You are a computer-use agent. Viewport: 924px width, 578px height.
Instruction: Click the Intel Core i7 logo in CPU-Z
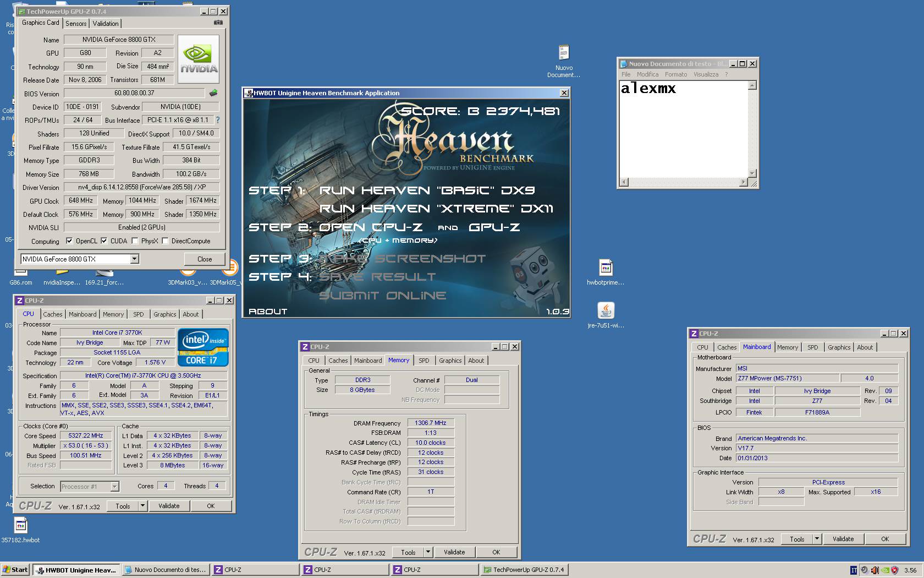(203, 347)
